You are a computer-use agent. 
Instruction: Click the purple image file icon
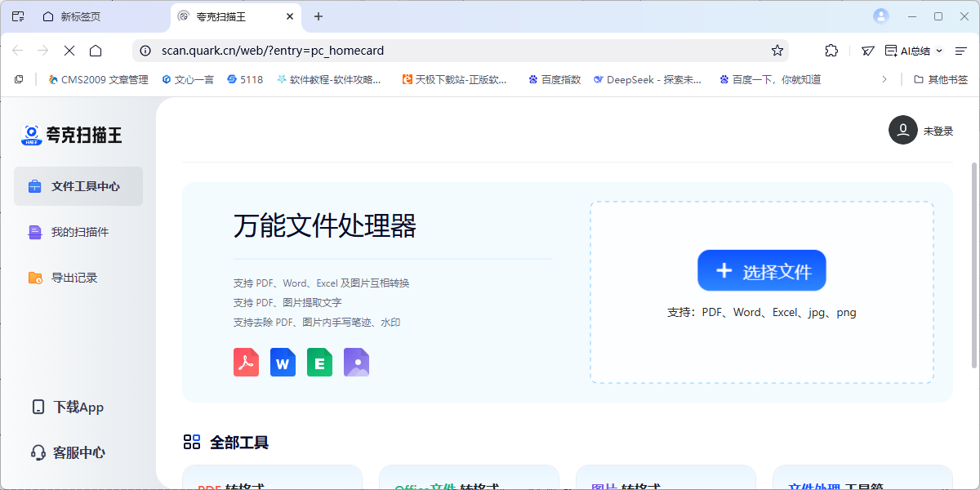356,362
